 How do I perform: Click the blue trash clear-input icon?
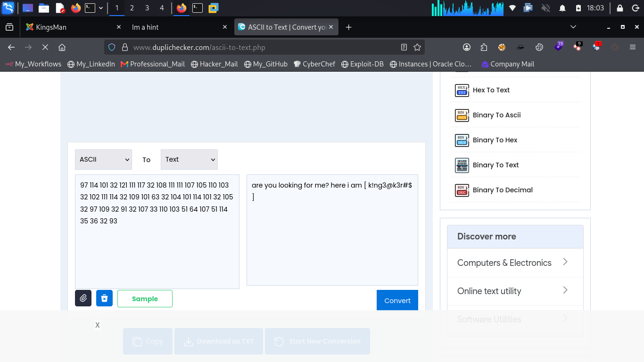[x=104, y=298]
